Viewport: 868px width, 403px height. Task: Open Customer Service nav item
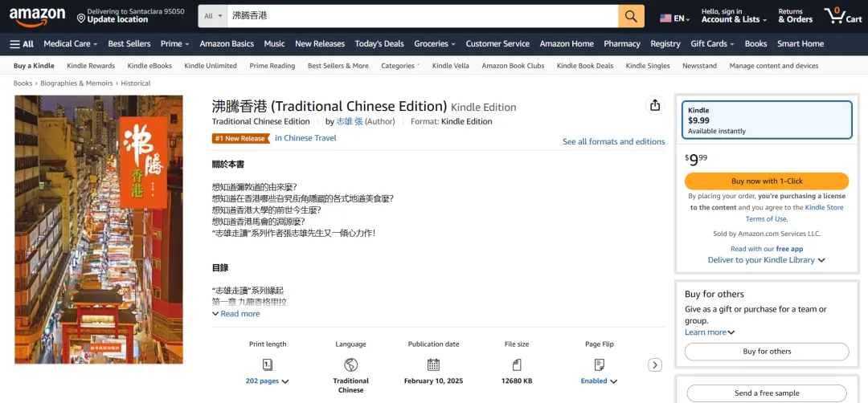[x=497, y=43]
